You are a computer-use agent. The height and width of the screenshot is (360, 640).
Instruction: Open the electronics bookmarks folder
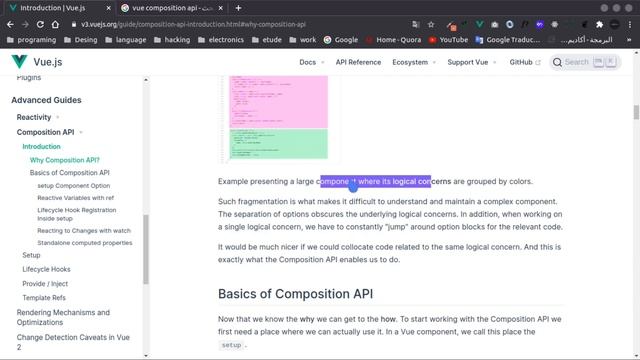pyautogui.click(x=221, y=40)
